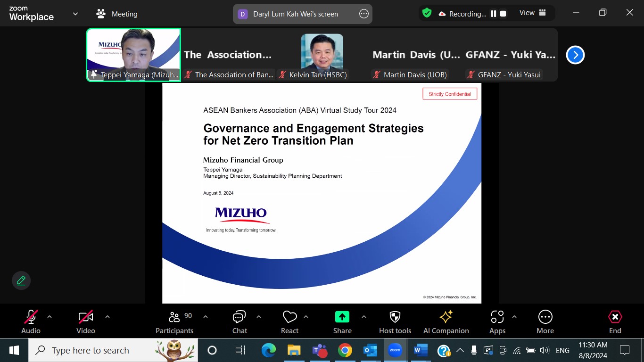Unmute the microphone Audio button

click(x=31, y=321)
